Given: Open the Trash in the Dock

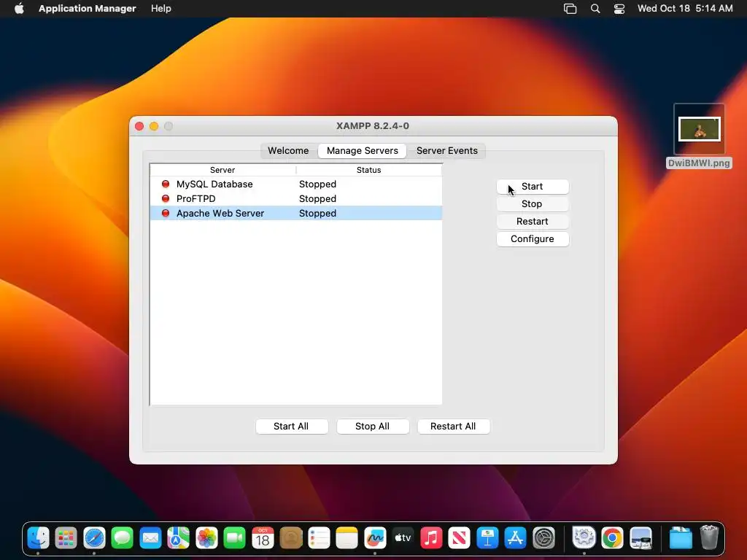Looking at the screenshot, I should 709,538.
